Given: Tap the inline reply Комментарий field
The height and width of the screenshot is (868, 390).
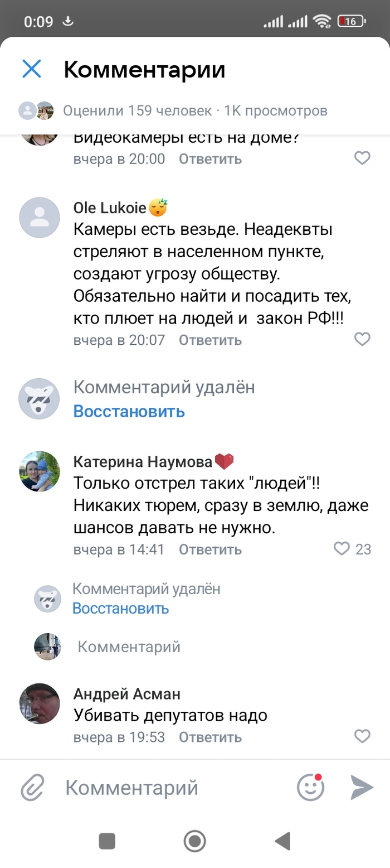Looking at the screenshot, I should click(129, 647).
